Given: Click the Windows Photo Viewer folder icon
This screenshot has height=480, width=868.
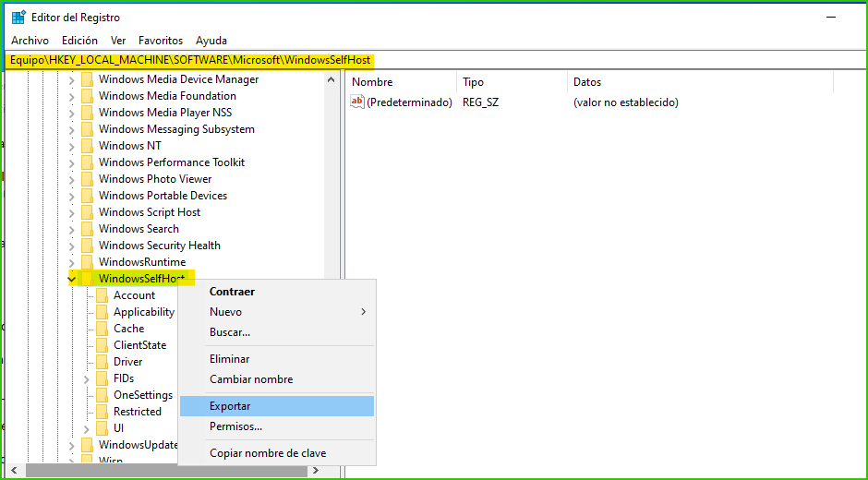Looking at the screenshot, I should 88,179.
